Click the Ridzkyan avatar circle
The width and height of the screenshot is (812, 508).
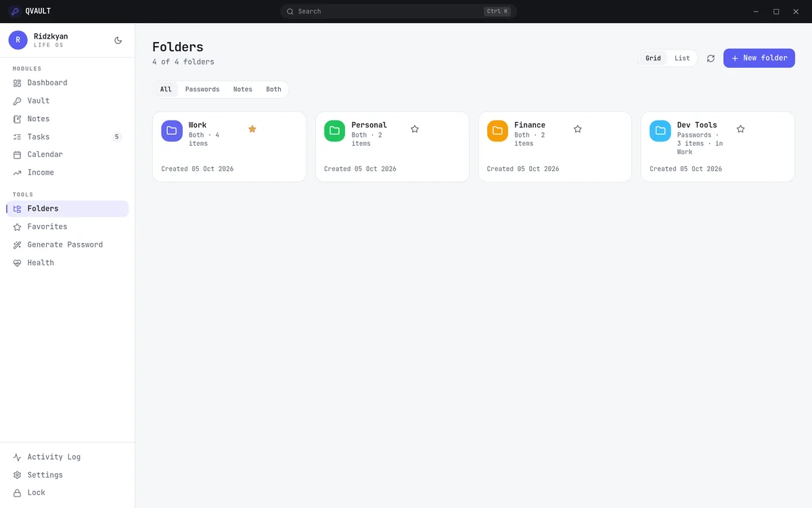(18, 40)
